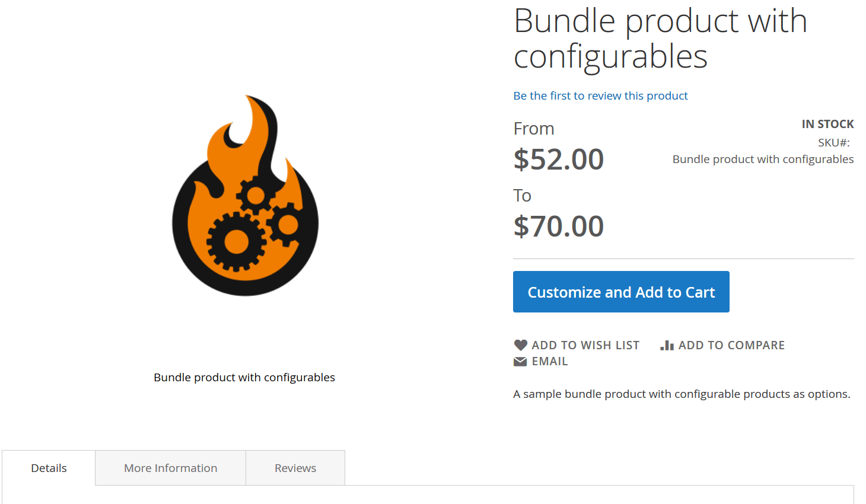Click the "From" price label

[534, 129]
